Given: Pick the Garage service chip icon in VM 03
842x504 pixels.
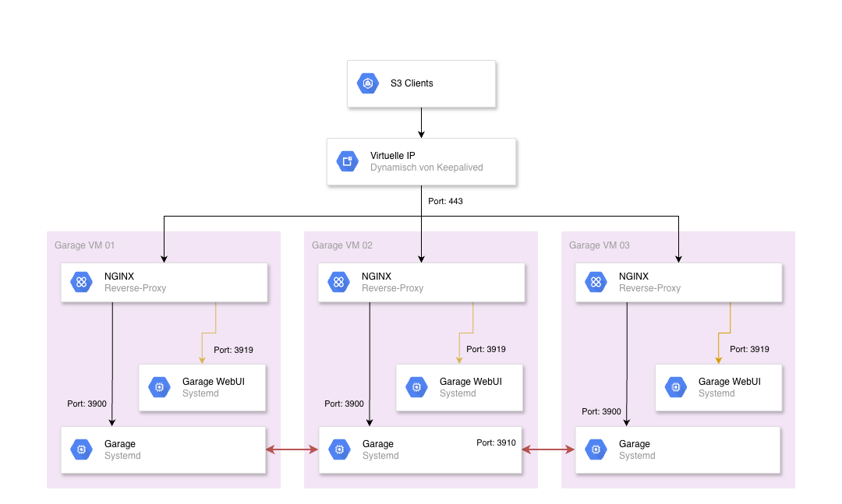Looking at the screenshot, I should click(x=596, y=449).
